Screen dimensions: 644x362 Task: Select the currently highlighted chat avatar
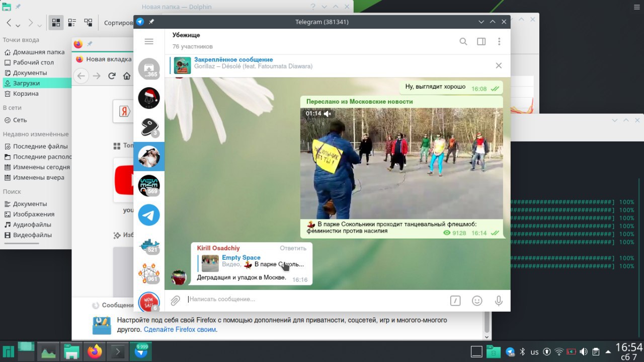[149, 157]
